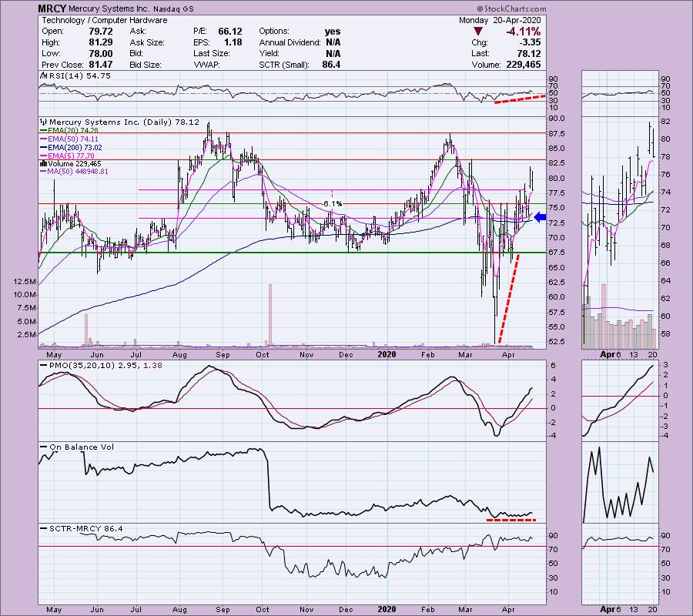This screenshot has width=693, height=616.
Task: Click the MA(50) 448948.81 legend entry
Action: coord(74,172)
